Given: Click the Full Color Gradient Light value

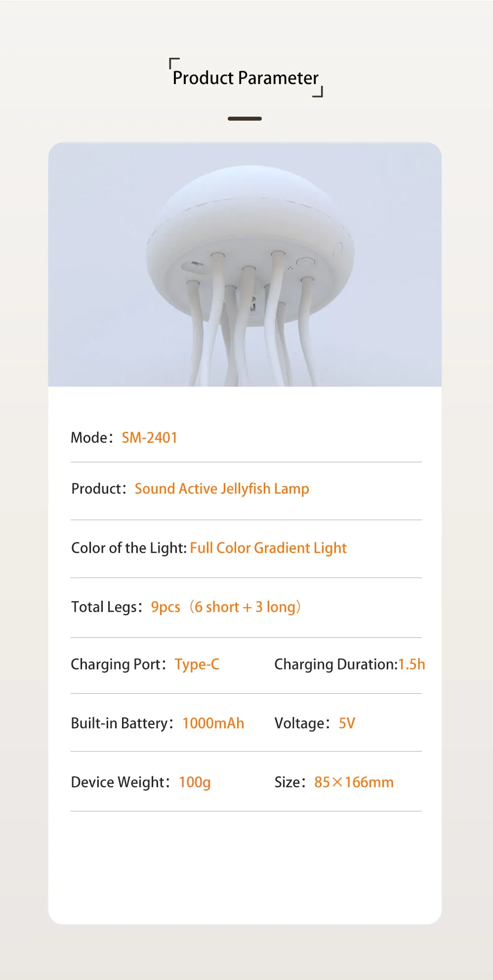Looking at the screenshot, I should click(268, 548).
